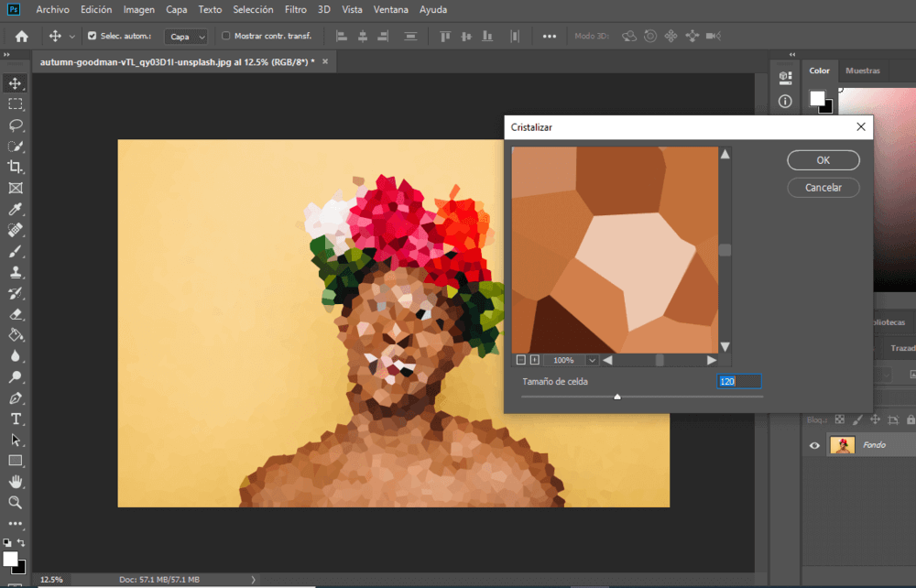Screen dimensions: 916x588
Task: Select the Crop tool
Action: coord(16,168)
